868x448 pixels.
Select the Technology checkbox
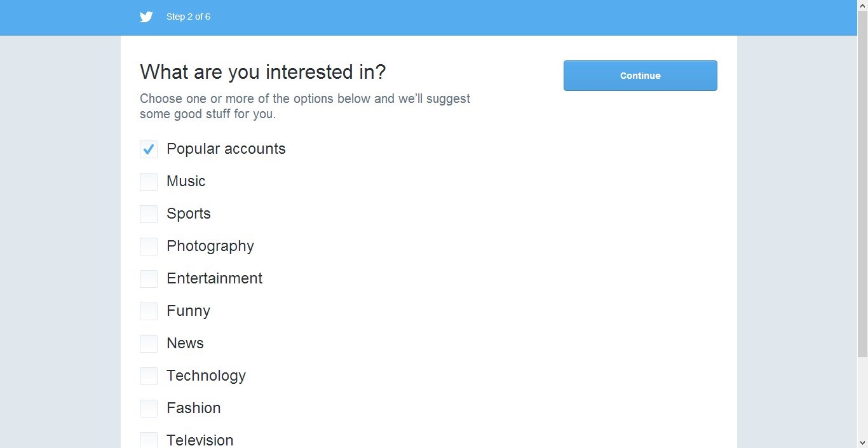(x=148, y=376)
